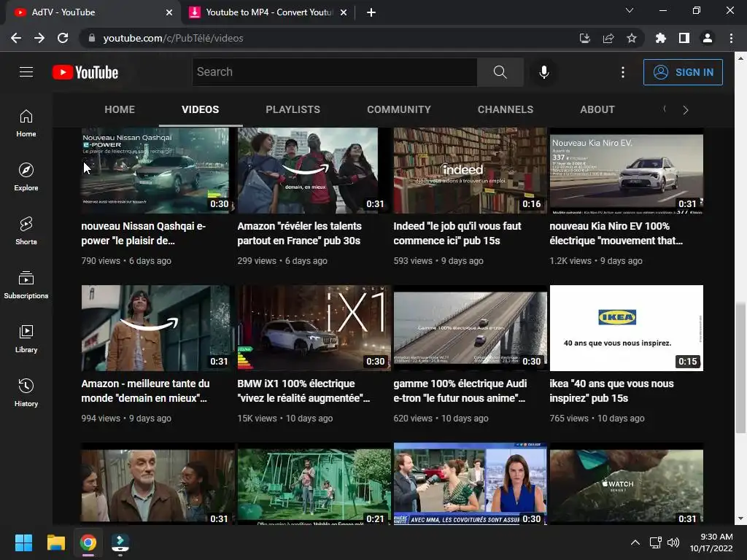Switch to the ABOUT tab
The height and width of the screenshot is (560, 747).
[x=597, y=109]
